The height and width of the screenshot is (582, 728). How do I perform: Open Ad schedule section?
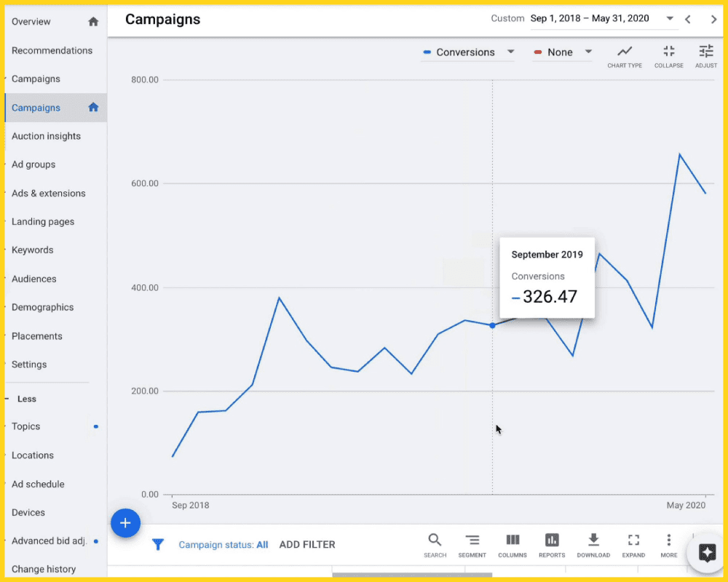point(38,484)
